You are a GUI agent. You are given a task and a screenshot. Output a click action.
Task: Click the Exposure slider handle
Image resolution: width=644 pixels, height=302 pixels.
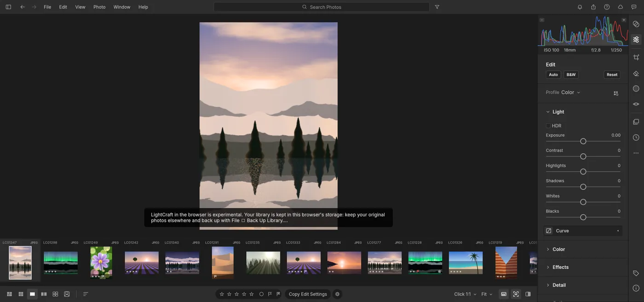click(x=583, y=141)
